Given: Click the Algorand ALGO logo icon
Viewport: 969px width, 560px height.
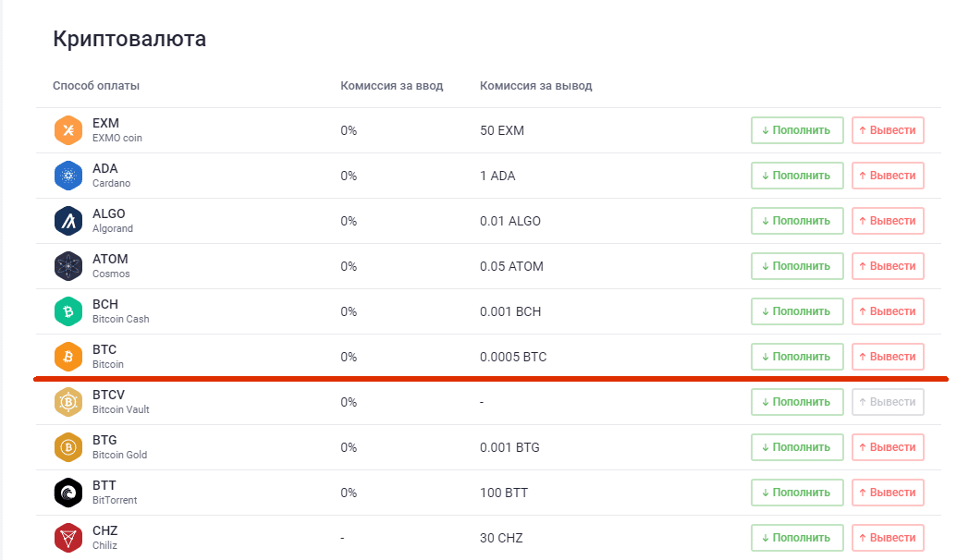Looking at the screenshot, I should pos(68,221).
